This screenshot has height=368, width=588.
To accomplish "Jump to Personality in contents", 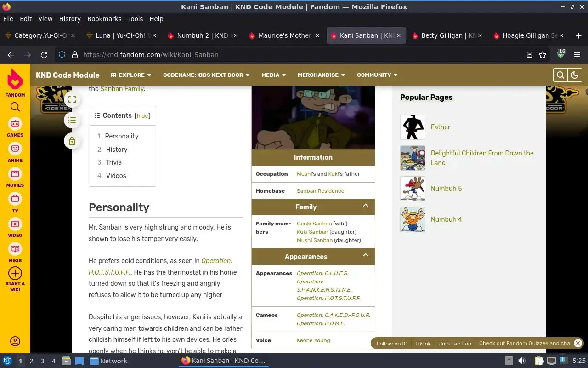I will pos(122,136).
